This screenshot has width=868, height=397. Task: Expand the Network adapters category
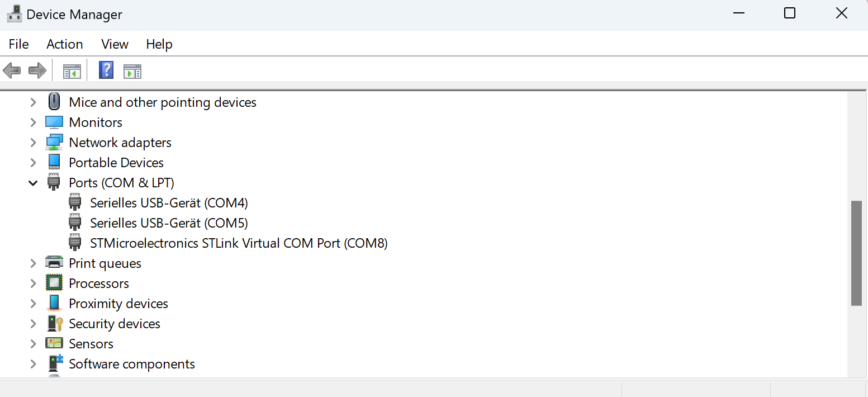point(33,142)
